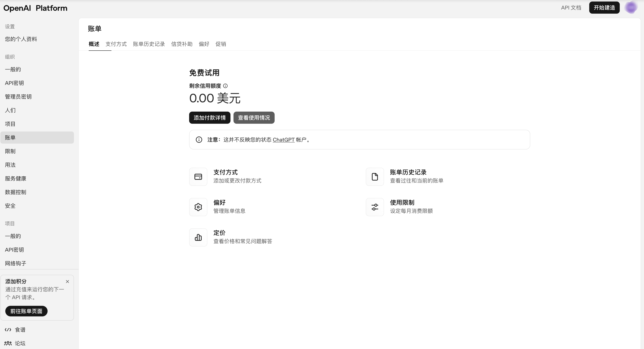打开信贷补助标签页
Screen dimensions: 644x349
pos(182,44)
